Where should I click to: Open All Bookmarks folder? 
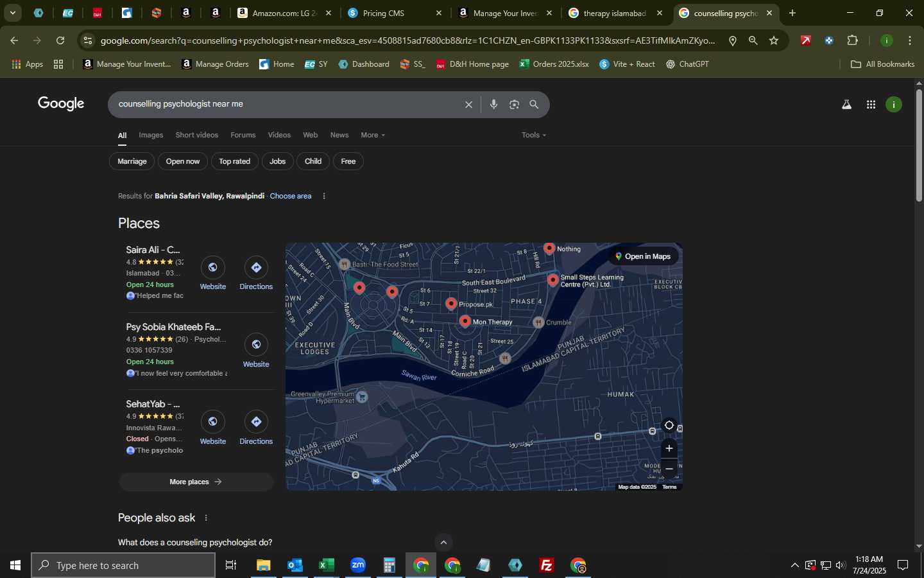pyautogui.click(x=882, y=64)
